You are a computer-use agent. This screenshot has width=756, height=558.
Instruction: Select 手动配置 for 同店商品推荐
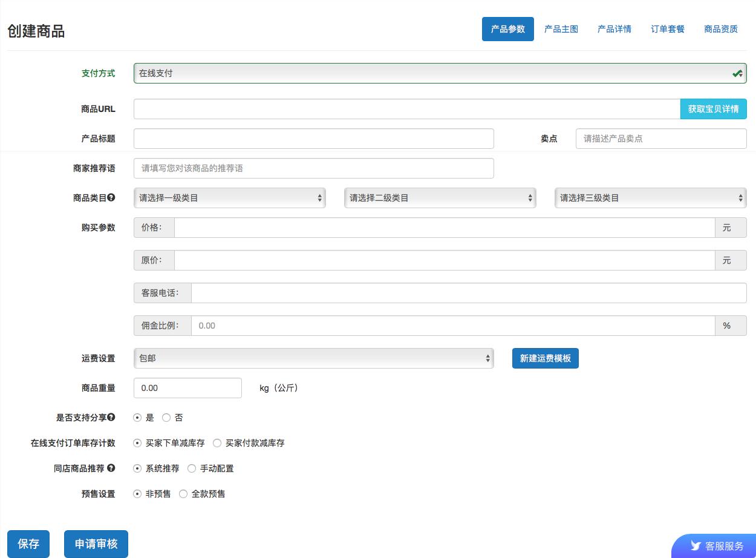[x=192, y=468]
